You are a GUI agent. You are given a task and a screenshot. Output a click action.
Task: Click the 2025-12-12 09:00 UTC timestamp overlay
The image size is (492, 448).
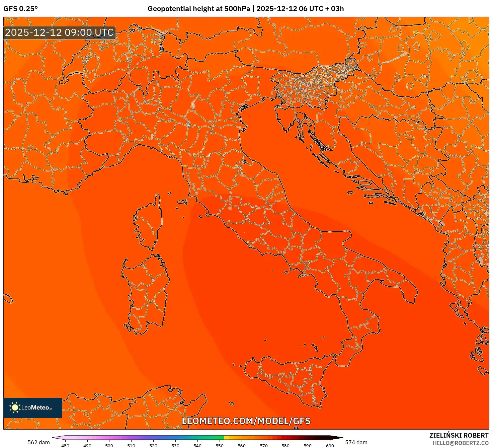click(59, 33)
